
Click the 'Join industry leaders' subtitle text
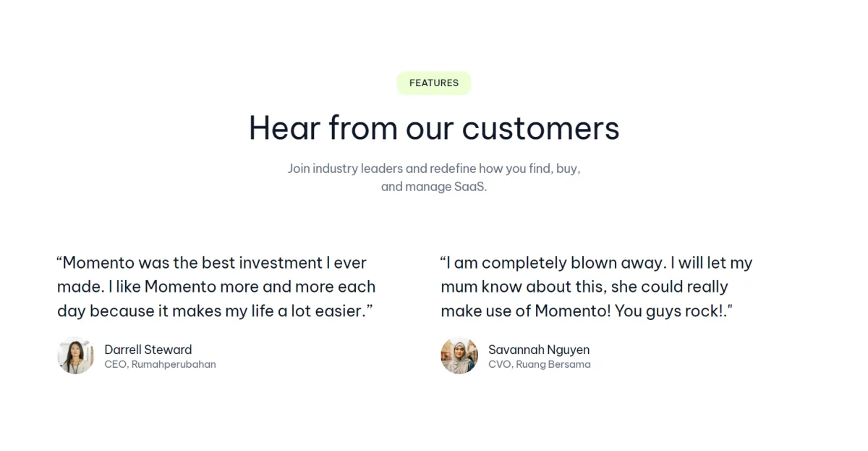click(x=434, y=169)
